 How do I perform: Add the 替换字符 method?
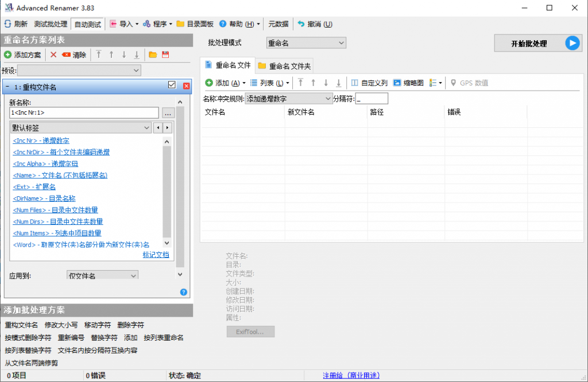click(104, 338)
